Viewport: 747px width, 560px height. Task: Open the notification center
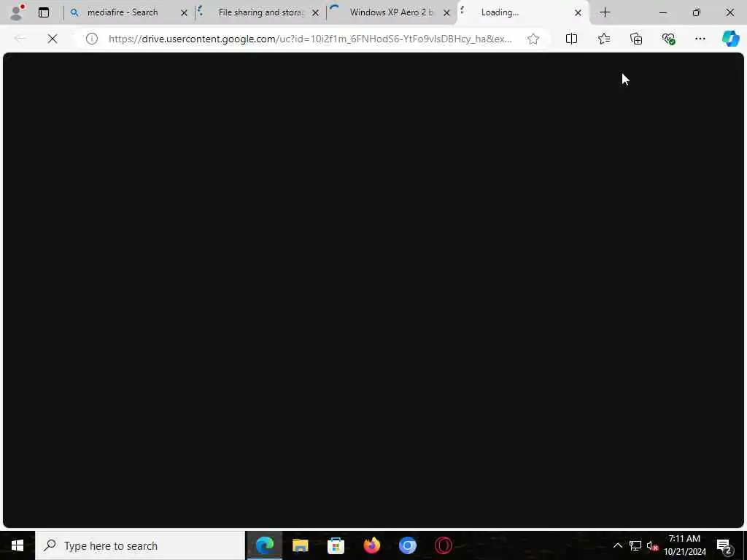[x=724, y=545]
